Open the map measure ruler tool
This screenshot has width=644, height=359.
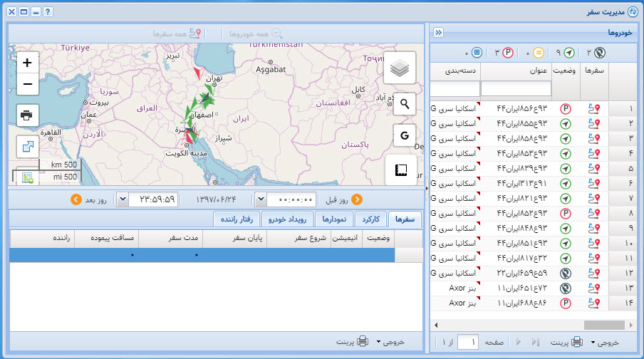point(400,170)
